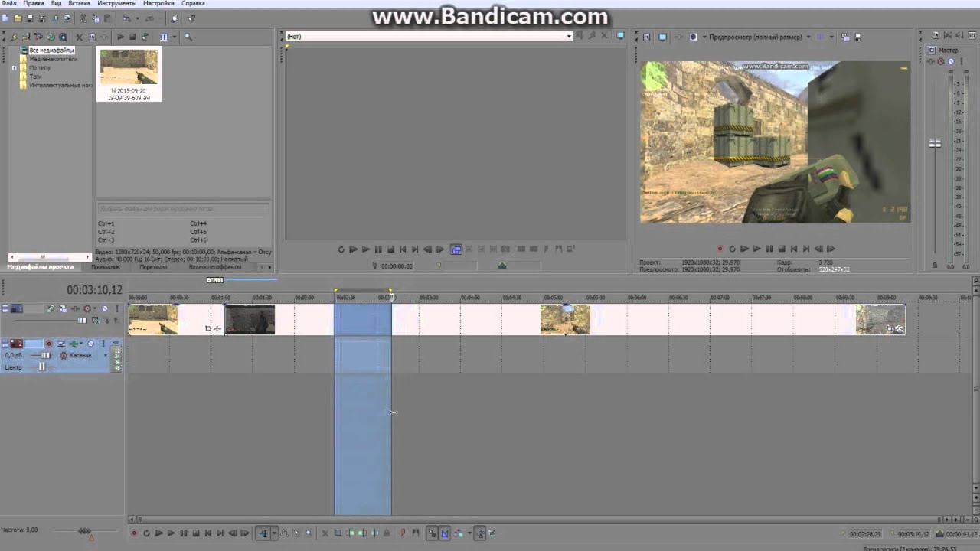This screenshot has height=551, width=980.
Task: Open the Инструменты menu
Action: coord(116,4)
